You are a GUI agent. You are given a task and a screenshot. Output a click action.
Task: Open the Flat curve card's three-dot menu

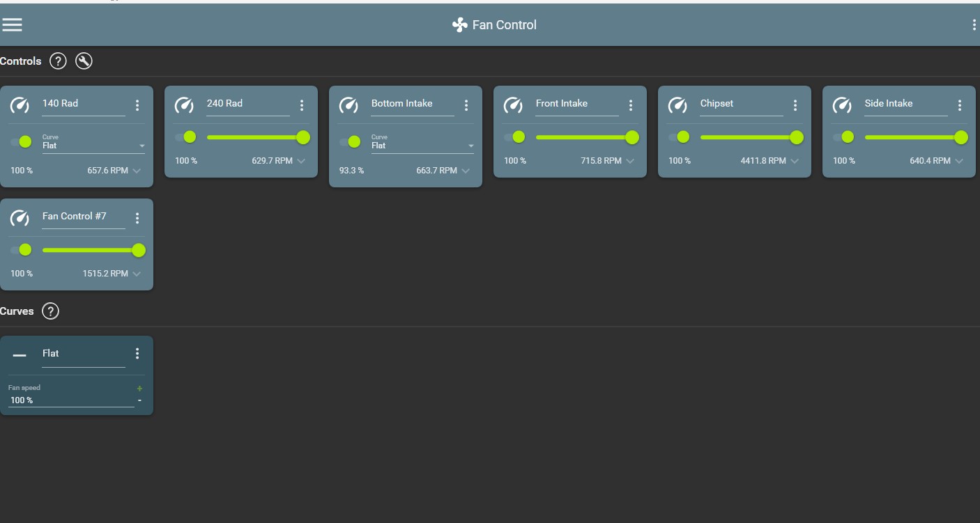coord(137,353)
